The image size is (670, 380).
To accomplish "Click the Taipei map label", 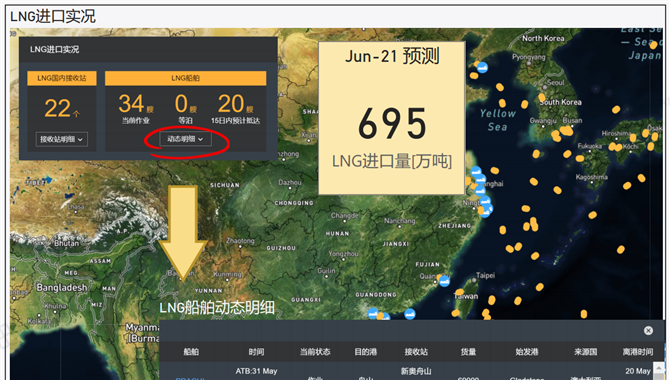I will click(485, 275).
